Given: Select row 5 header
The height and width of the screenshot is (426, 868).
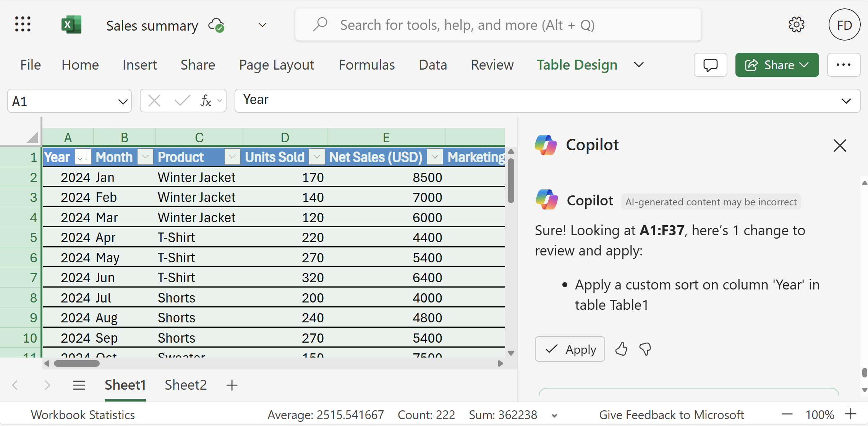Looking at the screenshot, I should tap(21, 237).
